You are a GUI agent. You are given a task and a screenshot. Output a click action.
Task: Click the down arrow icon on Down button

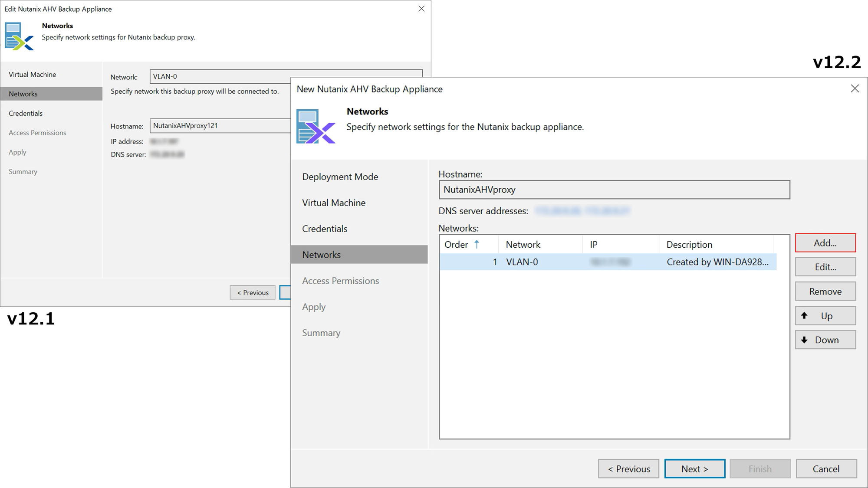point(804,340)
